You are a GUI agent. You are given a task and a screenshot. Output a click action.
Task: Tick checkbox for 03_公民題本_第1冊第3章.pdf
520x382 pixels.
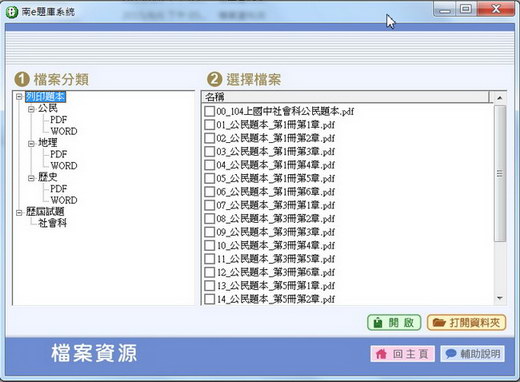point(209,151)
